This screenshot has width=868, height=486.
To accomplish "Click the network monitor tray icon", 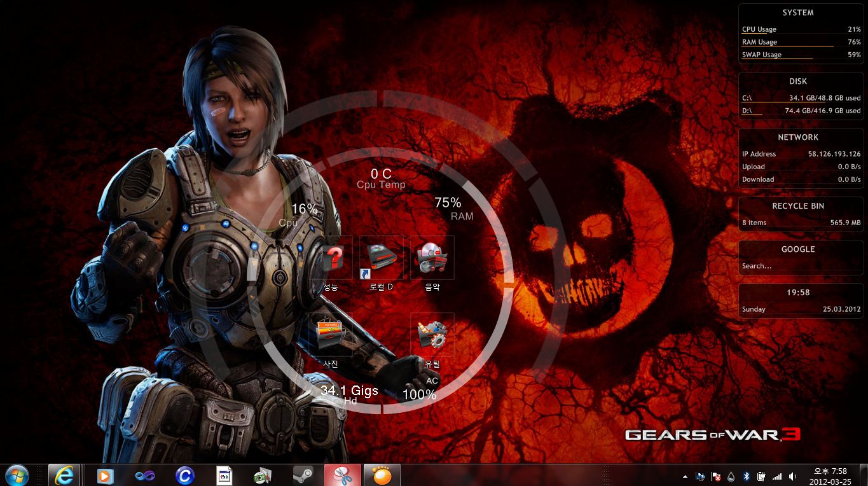I will pos(701,476).
